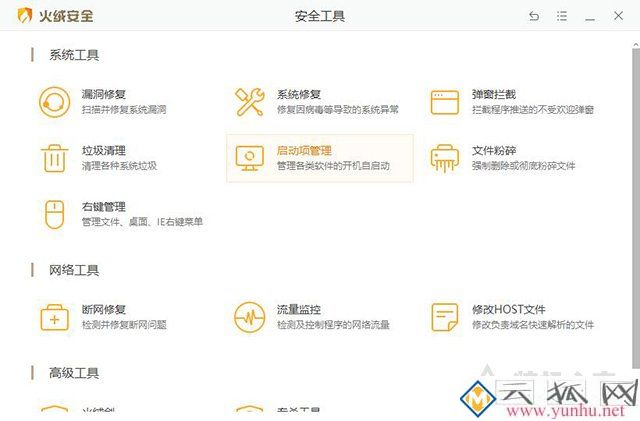Click description 拦截程序推送的不受欢迎弹窗
Viewport: 640px width, 421px height.
pyautogui.click(x=533, y=109)
